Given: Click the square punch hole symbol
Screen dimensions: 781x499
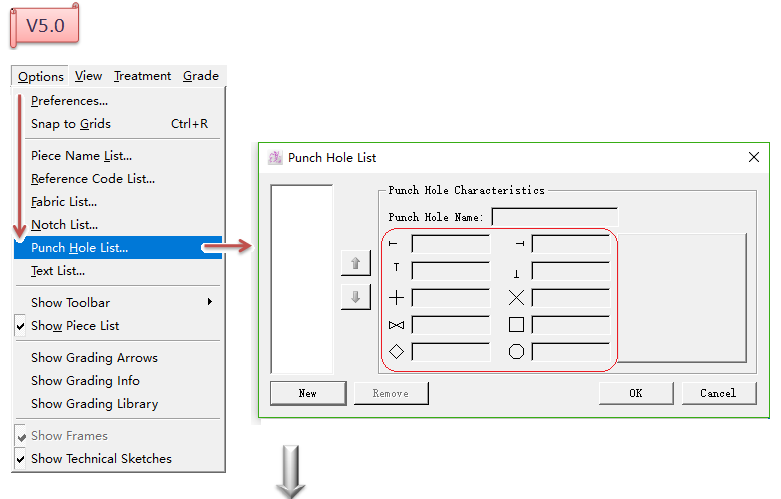Looking at the screenshot, I should click(x=516, y=324).
